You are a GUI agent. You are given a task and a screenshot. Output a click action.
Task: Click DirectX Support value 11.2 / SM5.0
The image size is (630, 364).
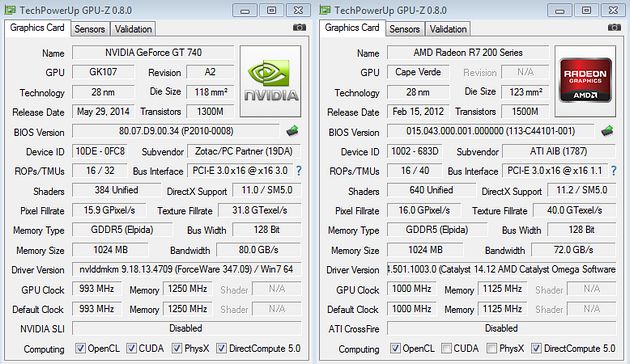582,190
